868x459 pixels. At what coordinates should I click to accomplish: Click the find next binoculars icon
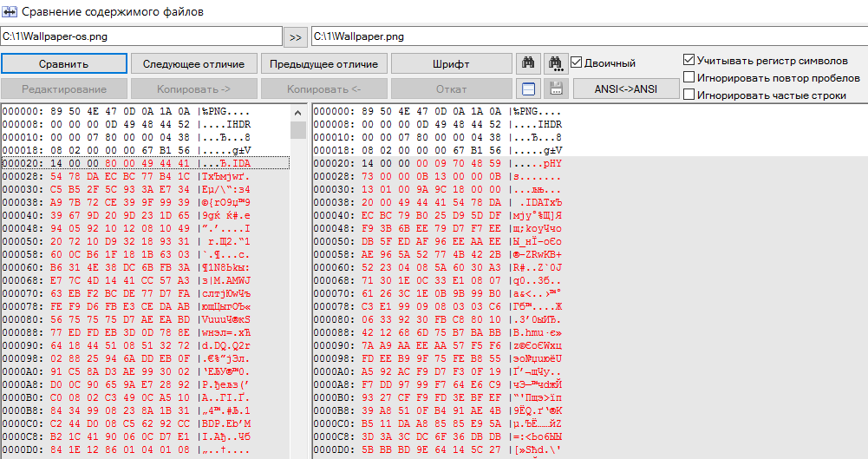556,63
